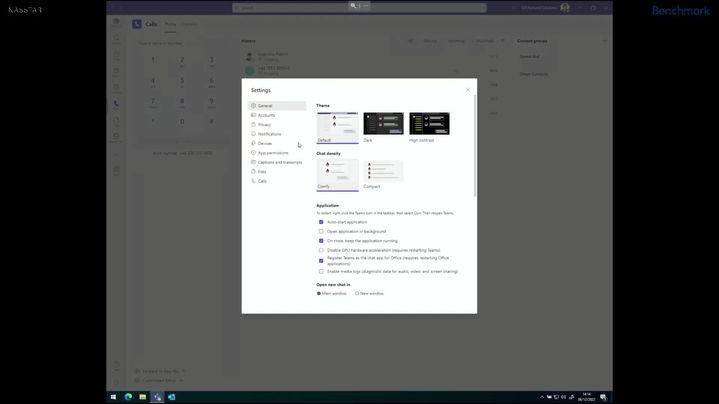Filter call history by Missed
The height and width of the screenshot is (404, 719).
coord(430,41)
